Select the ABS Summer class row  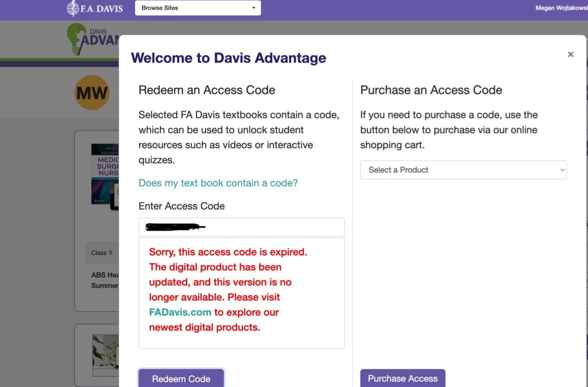(105, 280)
